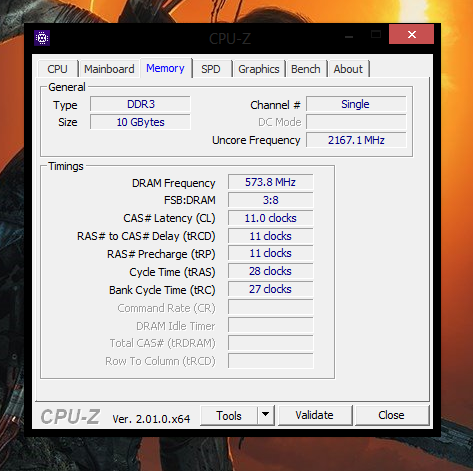
Task: Click the tRP 11 clocks value
Action: (271, 253)
